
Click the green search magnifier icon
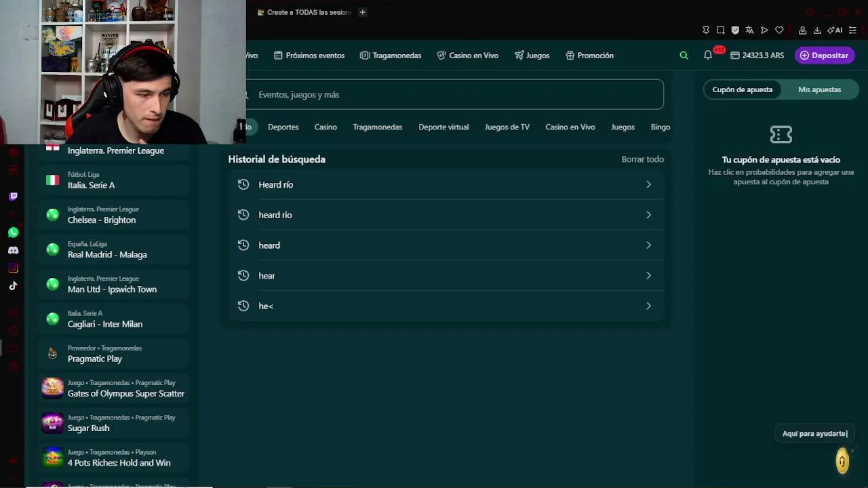(x=684, y=56)
